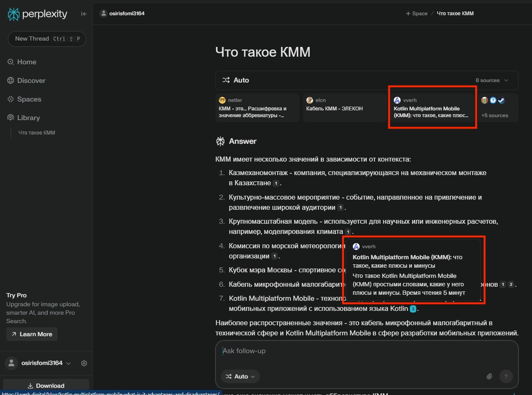Expand the 8 sources dropdown
The width and height of the screenshot is (532, 395).
tap(491, 80)
